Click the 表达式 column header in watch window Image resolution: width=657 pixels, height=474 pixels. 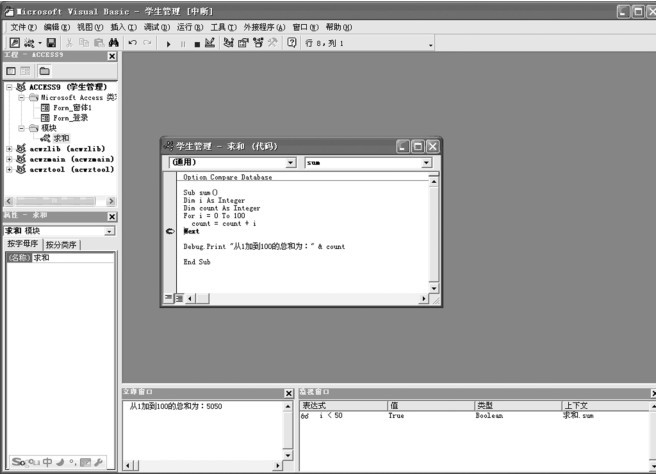point(344,405)
